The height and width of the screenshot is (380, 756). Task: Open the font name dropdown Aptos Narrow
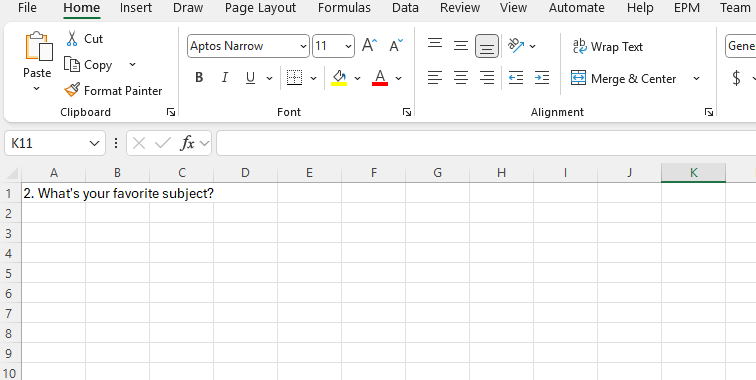coord(303,46)
